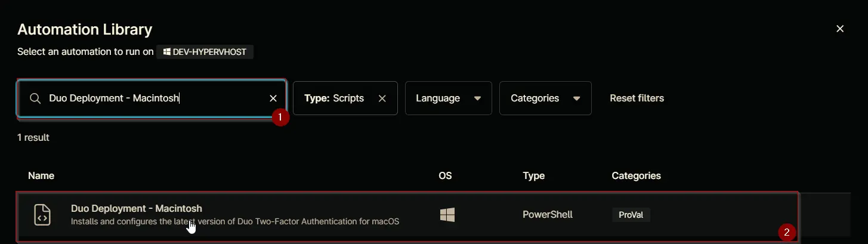Click the PowerShell type label in the row
This screenshot has height=244, width=868.
[x=548, y=214]
